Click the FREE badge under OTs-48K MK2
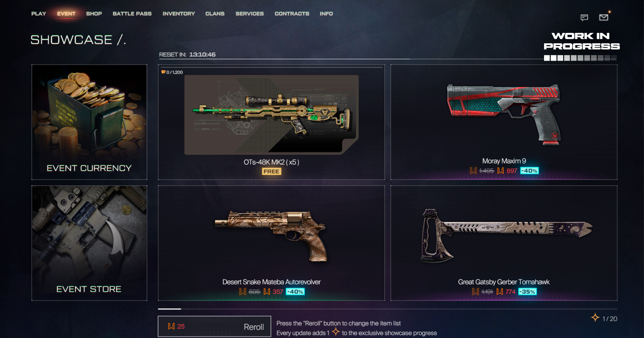This screenshot has width=644, height=338. tap(271, 172)
